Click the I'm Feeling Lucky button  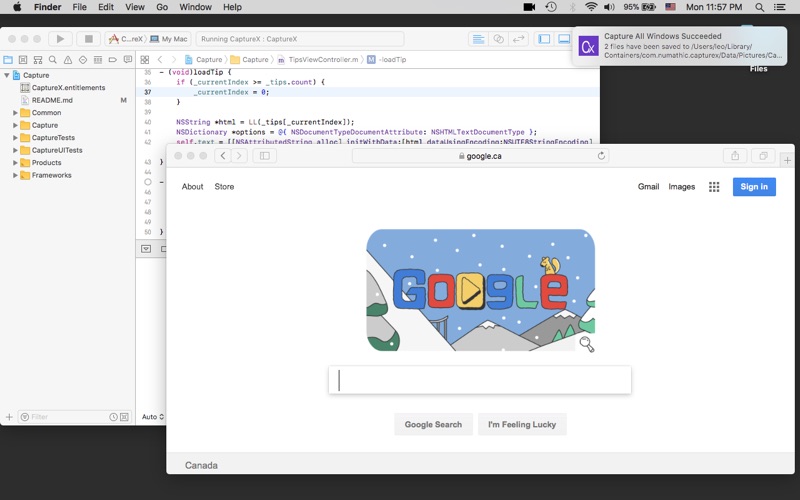(x=522, y=424)
